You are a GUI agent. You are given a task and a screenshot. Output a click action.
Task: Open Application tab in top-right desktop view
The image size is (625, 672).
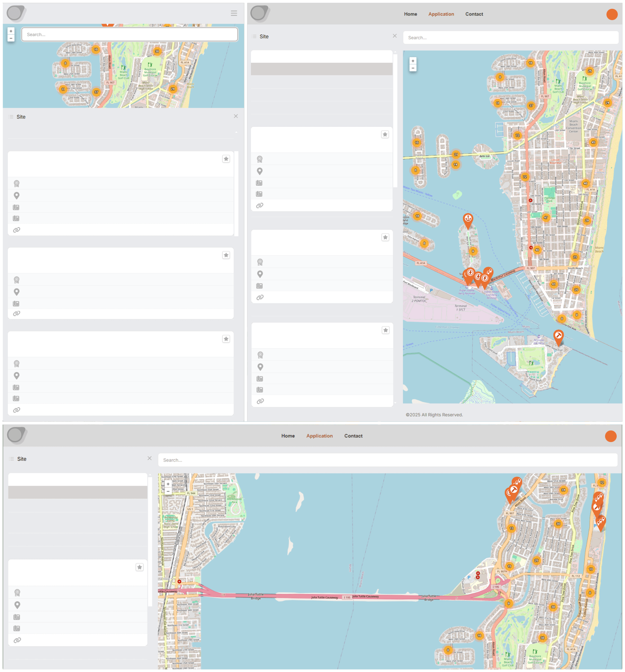point(441,14)
